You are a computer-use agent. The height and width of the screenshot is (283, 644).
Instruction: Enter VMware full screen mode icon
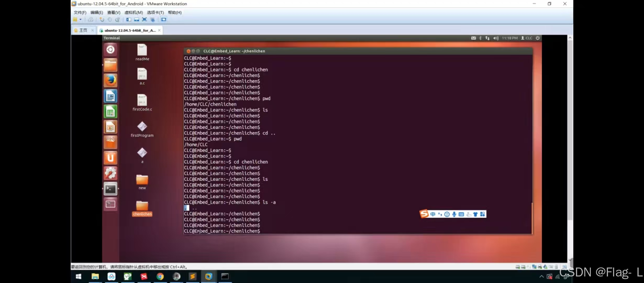click(x=144, y=19)
